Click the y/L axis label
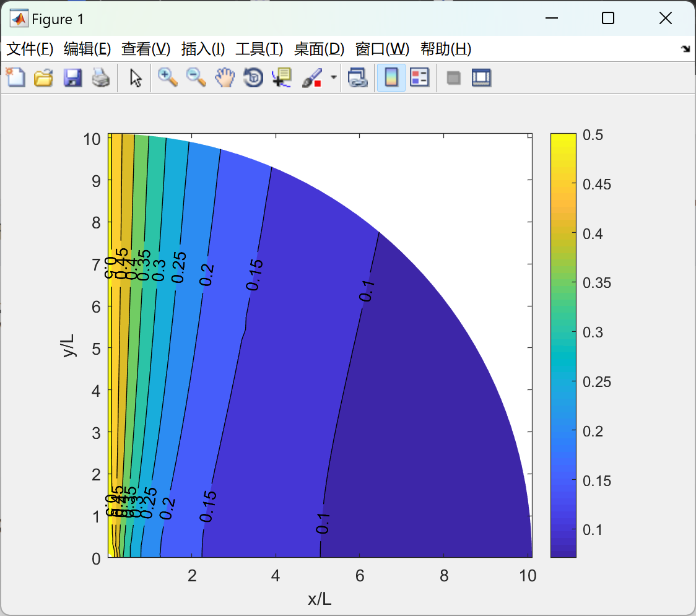 [68, 345]
